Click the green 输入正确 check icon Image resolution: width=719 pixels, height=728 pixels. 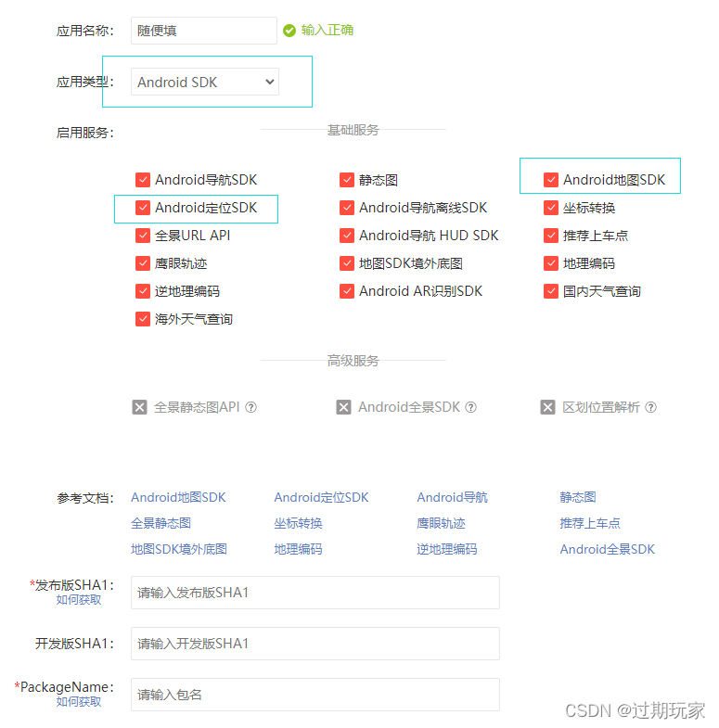coord(289,31)
